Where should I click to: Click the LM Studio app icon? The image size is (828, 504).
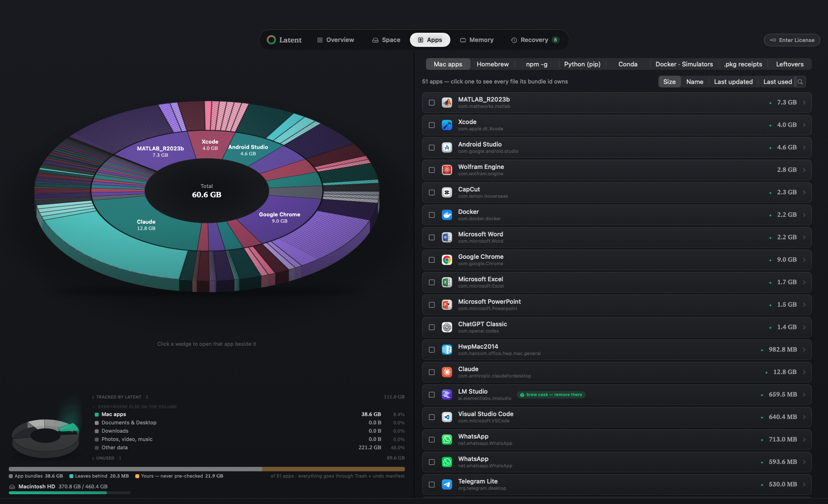pyautogui.click(x=447, y=395)
